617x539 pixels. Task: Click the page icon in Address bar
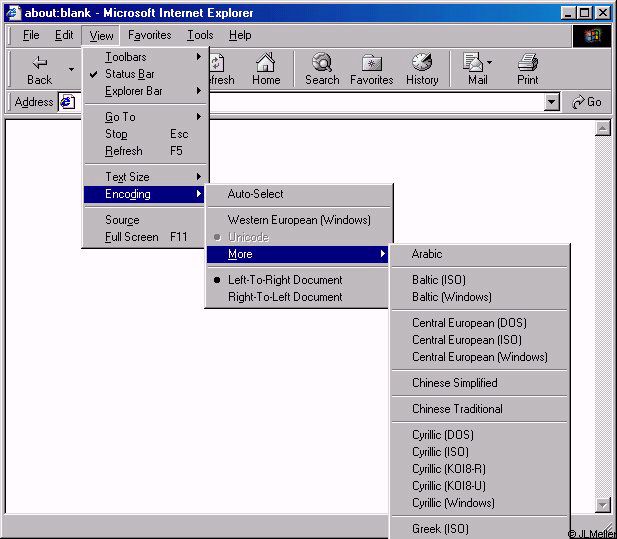tap(67, 102)
